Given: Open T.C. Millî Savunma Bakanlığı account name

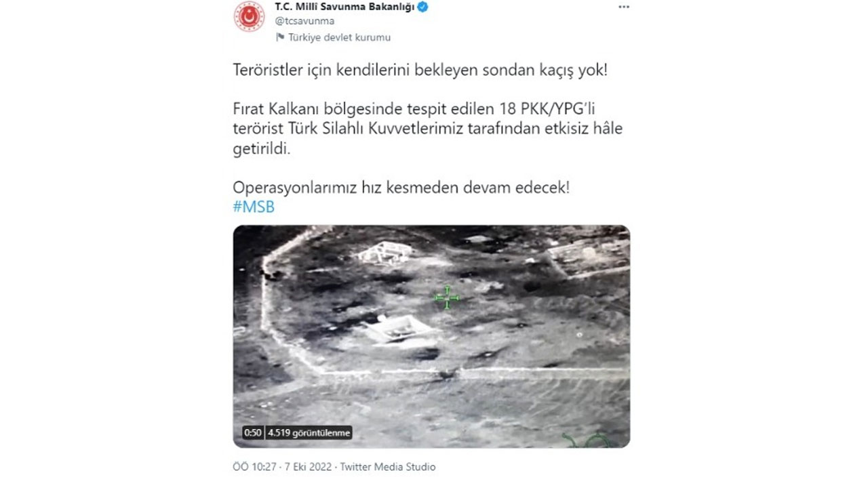Looking at the screenshot, I should [x=344, y=7].
